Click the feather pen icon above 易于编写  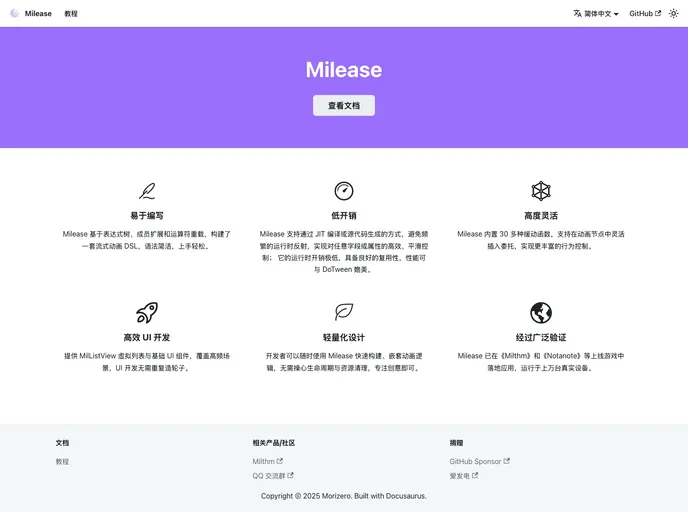[147, 191]
